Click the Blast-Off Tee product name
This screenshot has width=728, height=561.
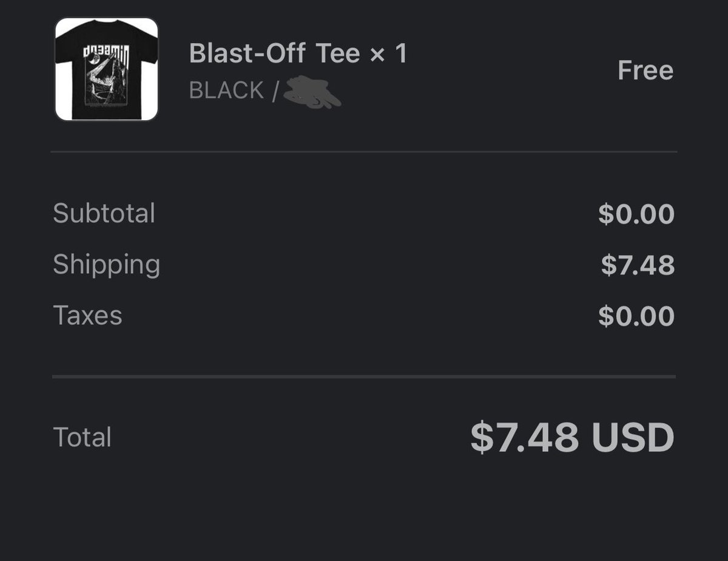(x=275, y=53)
